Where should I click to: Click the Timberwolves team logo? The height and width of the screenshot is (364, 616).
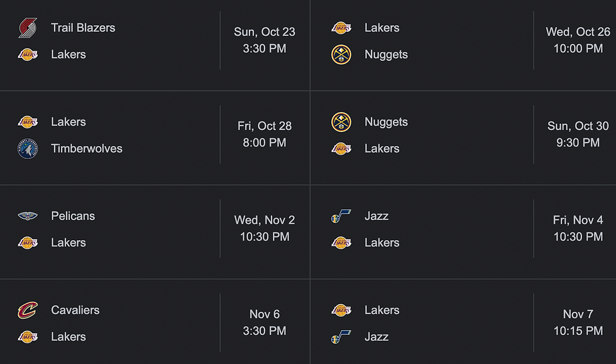point(28,148)
